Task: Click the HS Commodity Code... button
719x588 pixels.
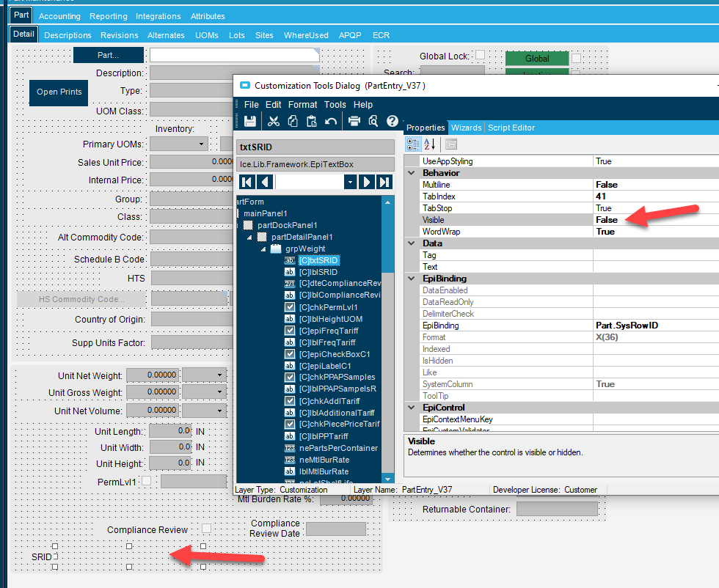Action: [81, 299]
